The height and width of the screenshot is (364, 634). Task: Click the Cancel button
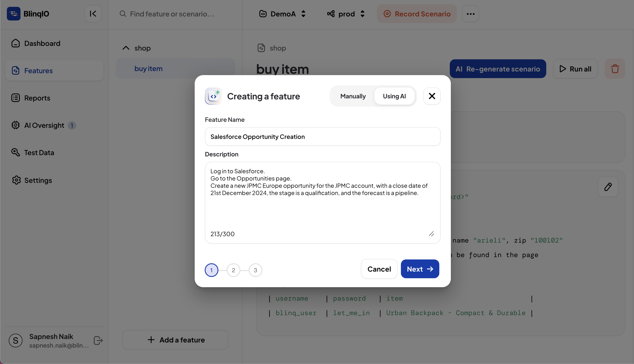379,269
